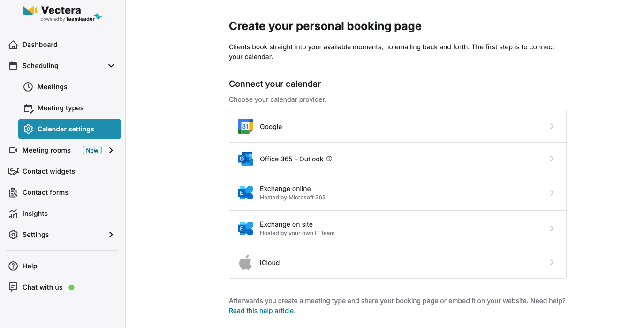Click the green online status dot
Image resolution: width=644 pixels, height=328 pixels.
[x=72, y=287]
